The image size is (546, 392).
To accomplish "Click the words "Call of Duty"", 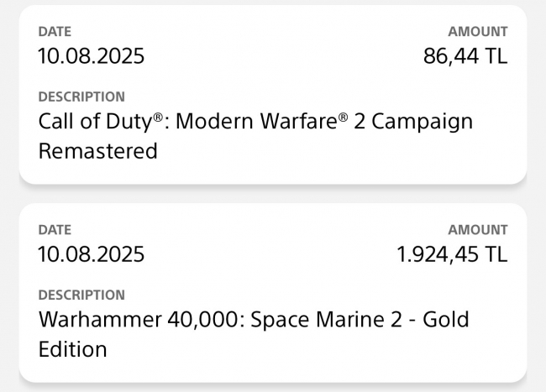I will pos(95,122).
